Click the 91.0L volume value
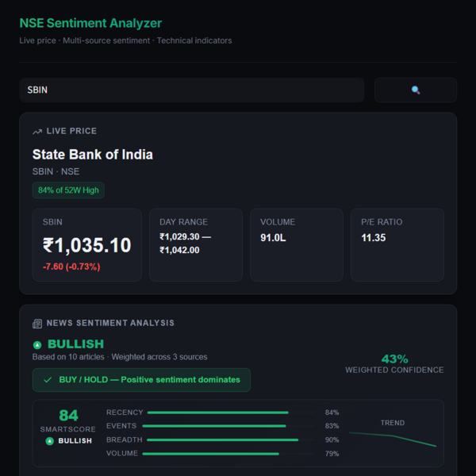Screen dimensions: 476x476 pyautogui.click(x=273, y=238)
